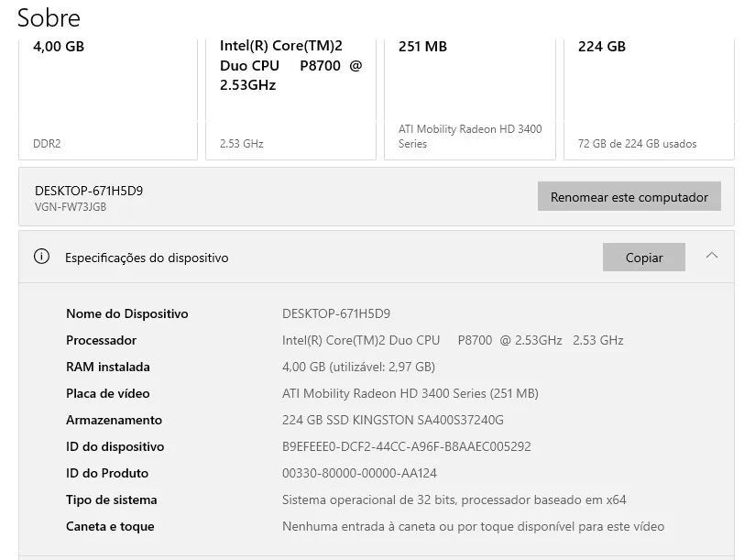744x560 pixels.
Task: Select the Caneta e toque label
Action: pyautogui.click(x=110, y=526)
